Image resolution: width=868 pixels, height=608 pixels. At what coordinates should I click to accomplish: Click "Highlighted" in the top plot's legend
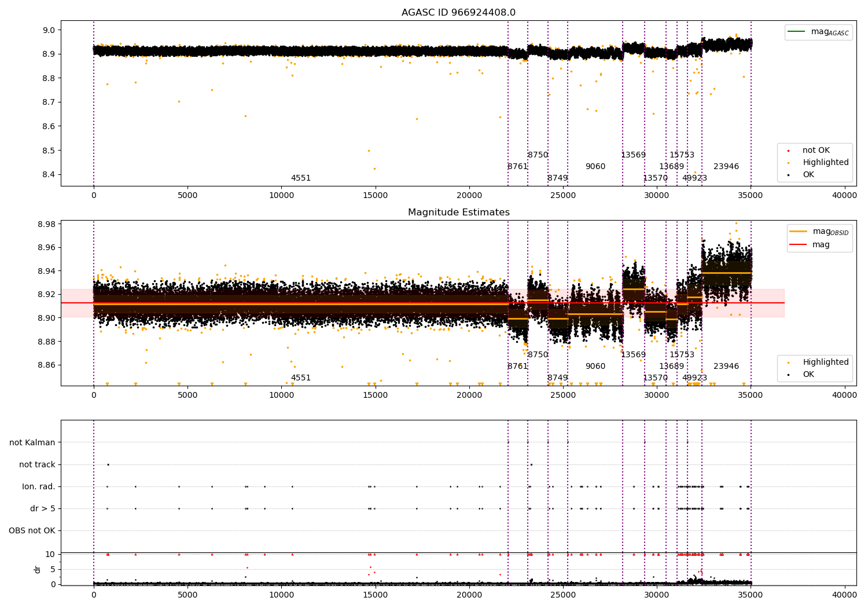[x=825, y=163]
